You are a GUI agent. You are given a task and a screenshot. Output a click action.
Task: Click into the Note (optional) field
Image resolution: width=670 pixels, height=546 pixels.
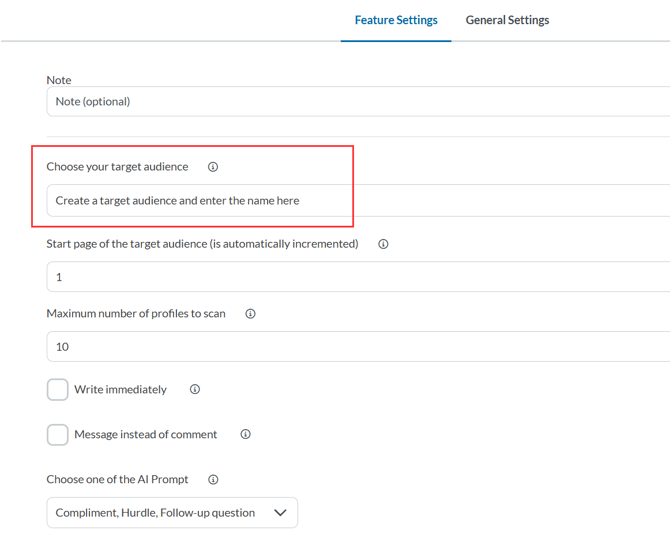pyautogui.click(x=350, y=102)
